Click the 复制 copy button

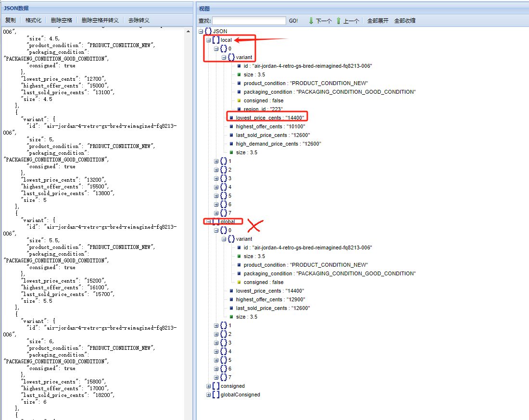tap(10, 20)
